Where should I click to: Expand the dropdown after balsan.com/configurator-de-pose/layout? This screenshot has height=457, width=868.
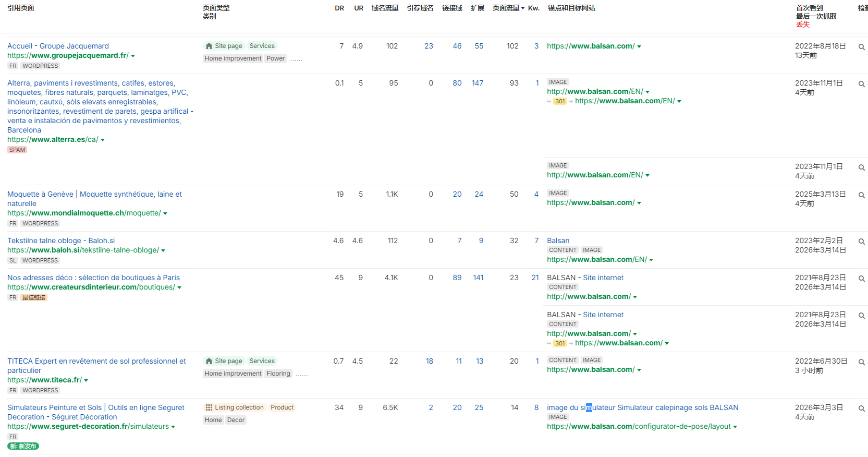[x=735, y=427]
